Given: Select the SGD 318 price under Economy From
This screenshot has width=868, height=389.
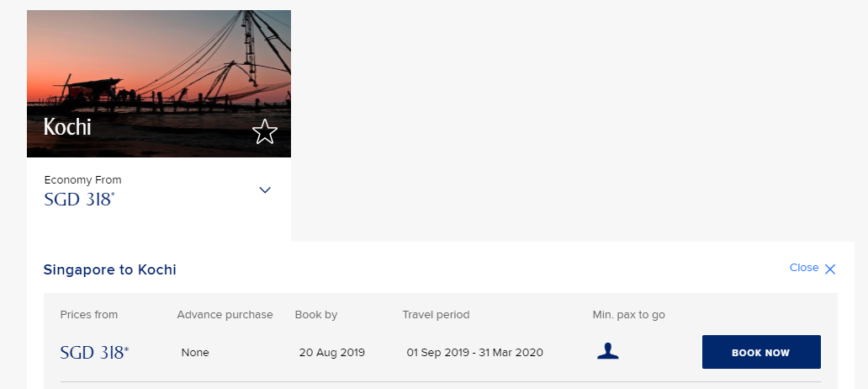Looking at the screenshot, I should [x=78, y=200].
